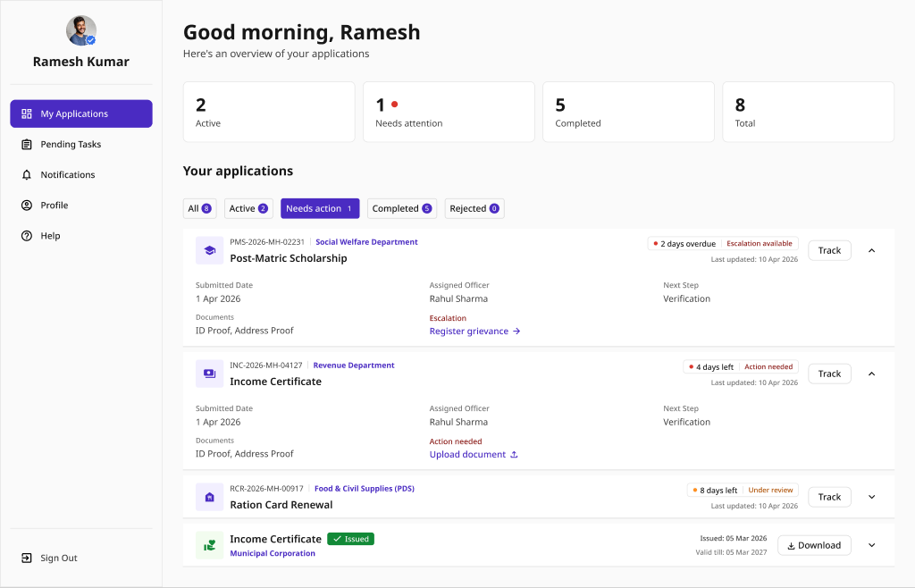The height and width of the screenshot is (588, 915).
Task: Click the Pending Tasks clipboard icon
Action: [26, 144]
